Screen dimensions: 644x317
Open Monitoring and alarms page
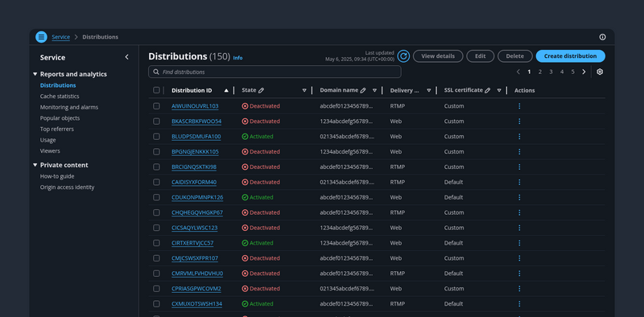69,107
